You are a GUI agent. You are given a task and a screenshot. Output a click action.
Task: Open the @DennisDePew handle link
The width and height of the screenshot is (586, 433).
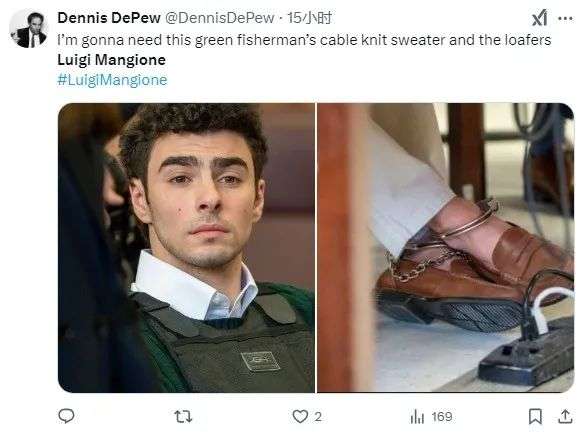tap(219, 18)
